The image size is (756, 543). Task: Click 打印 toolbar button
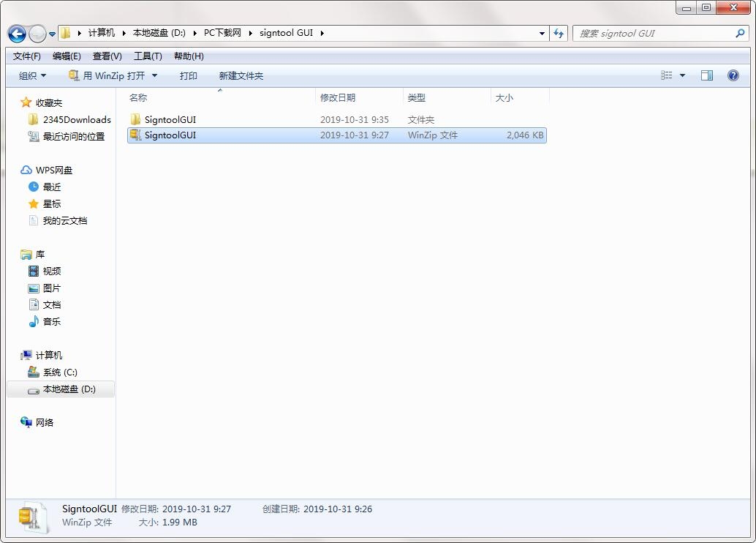pyautogui.click(x=188, y=76)
